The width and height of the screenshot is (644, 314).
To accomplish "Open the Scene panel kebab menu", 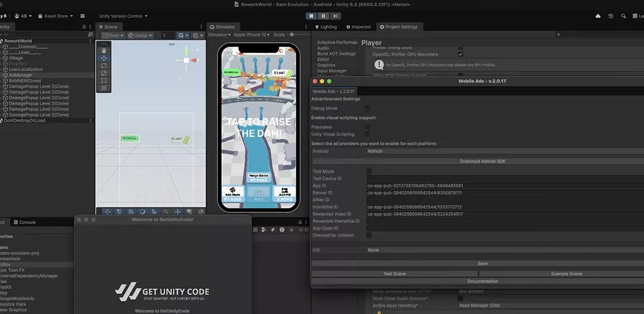I will pyautogui.click(x=201, y=26).
